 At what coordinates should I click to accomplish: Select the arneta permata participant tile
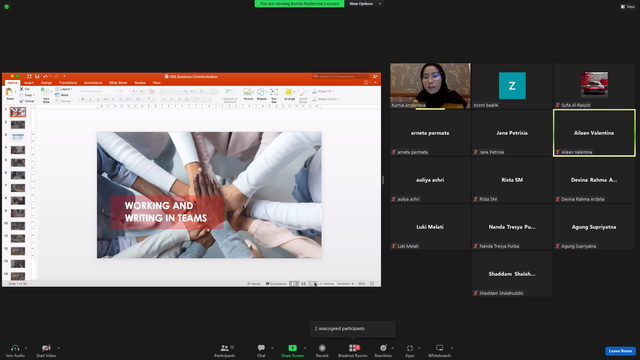(x=430, y=133)
